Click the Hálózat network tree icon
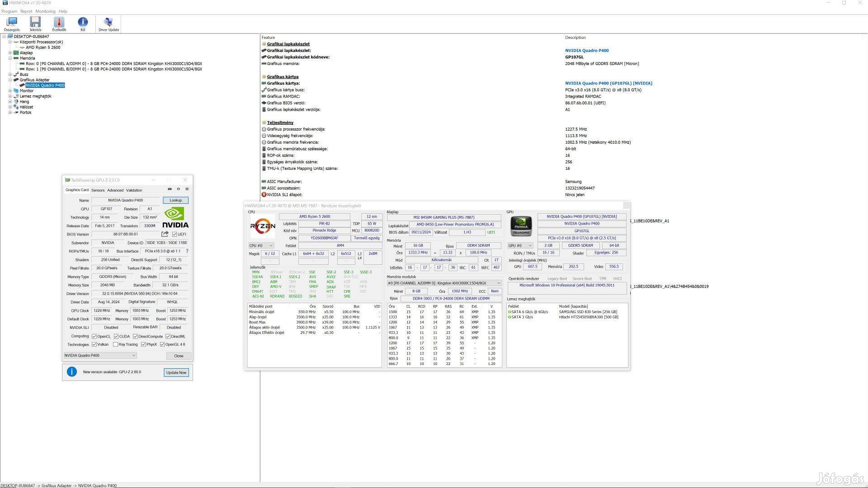 point(16,107)
